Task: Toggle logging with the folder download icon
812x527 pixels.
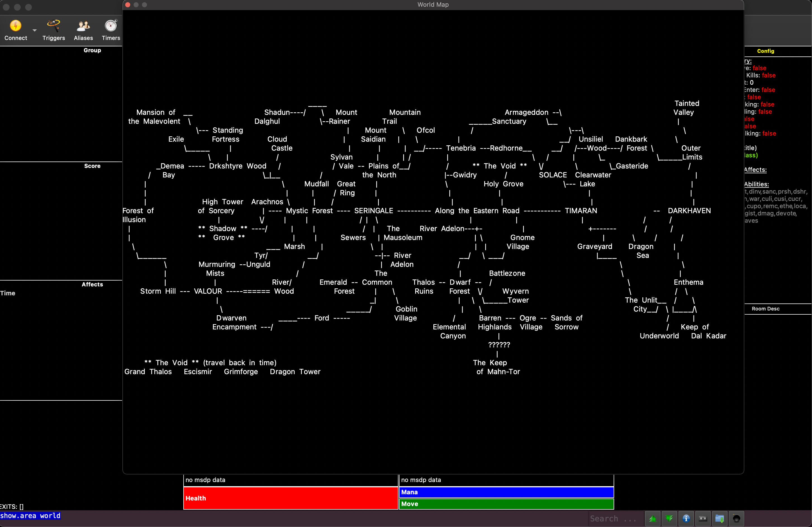Action: pos(720,518)
